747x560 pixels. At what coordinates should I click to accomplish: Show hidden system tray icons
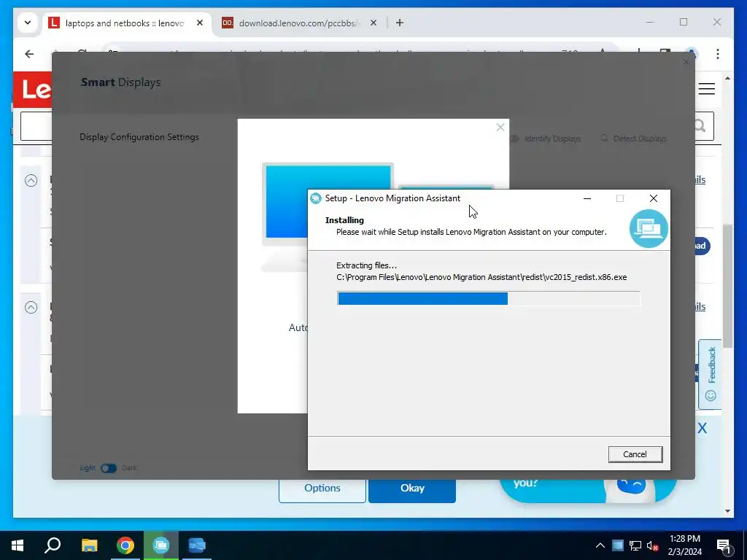(x=600, y=545)
